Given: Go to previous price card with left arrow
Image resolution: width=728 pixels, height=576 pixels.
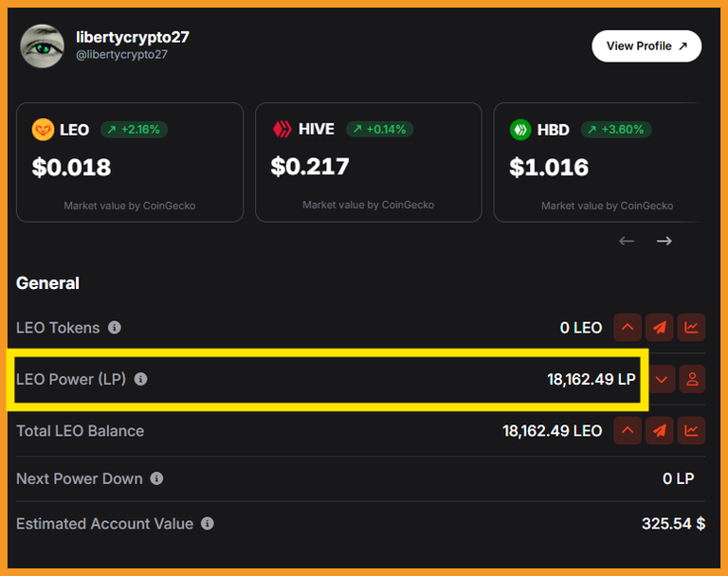Looking at the screenshot, I should (627, 241).
